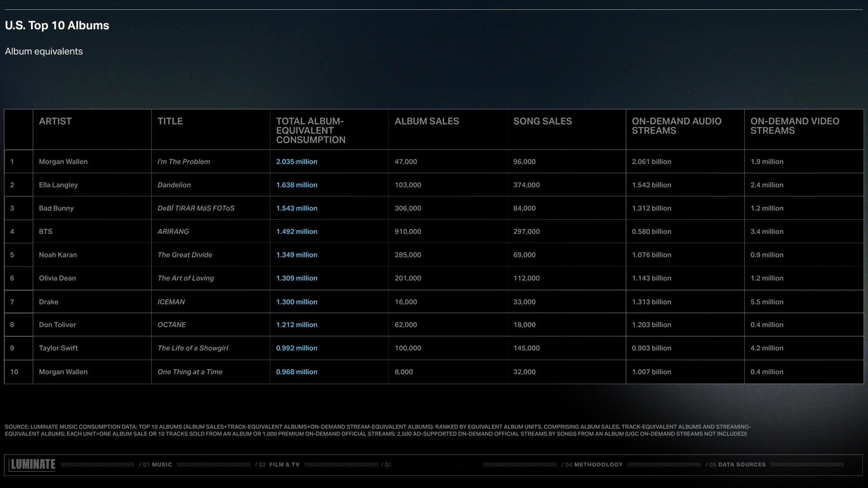Select Morgan Wallen in the rank 1 row

pyautogui.click(x=63, y=162)
